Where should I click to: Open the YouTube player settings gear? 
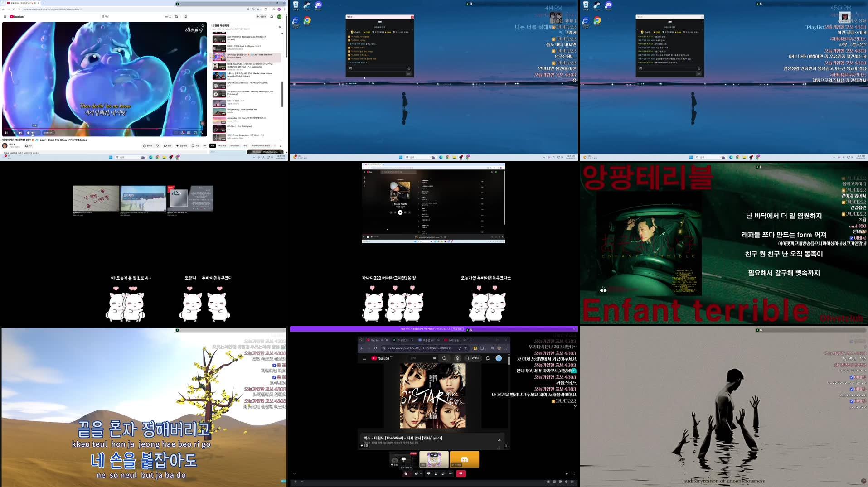(x=183, y=133)
